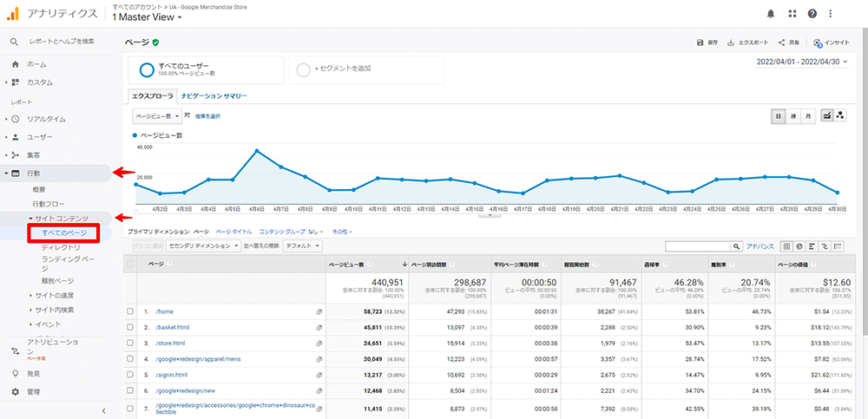Click help icon beside ページビュー数 header

[369, 264]
